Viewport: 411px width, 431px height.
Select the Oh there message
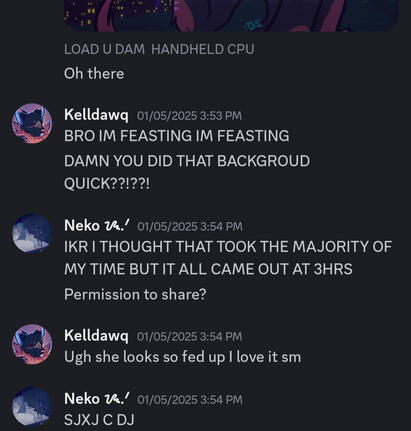pos(94,74)
